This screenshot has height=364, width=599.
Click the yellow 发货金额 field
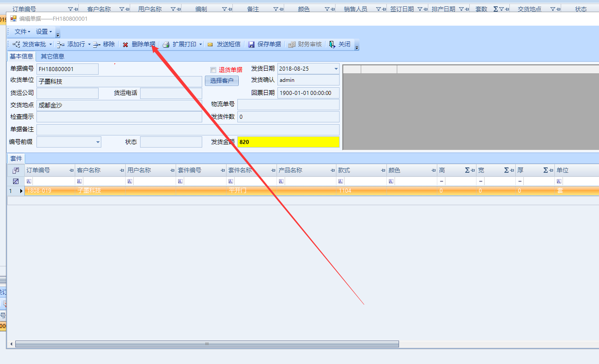288,142
